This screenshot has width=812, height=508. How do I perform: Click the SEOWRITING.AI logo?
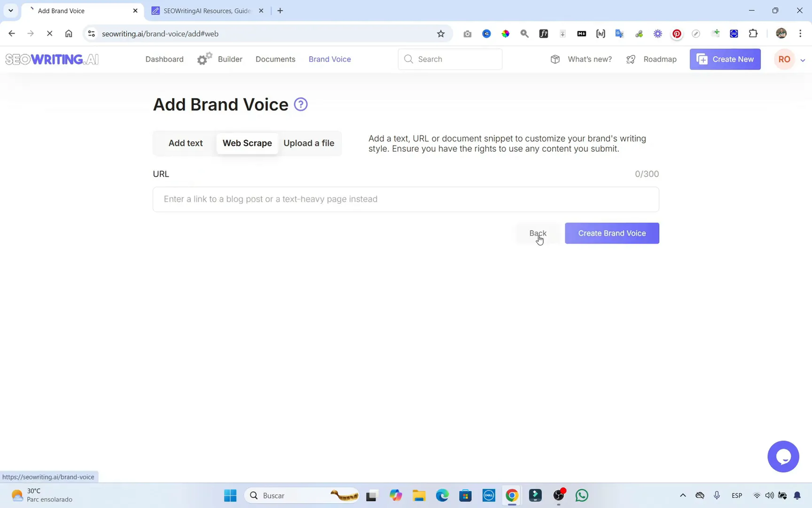51,59
